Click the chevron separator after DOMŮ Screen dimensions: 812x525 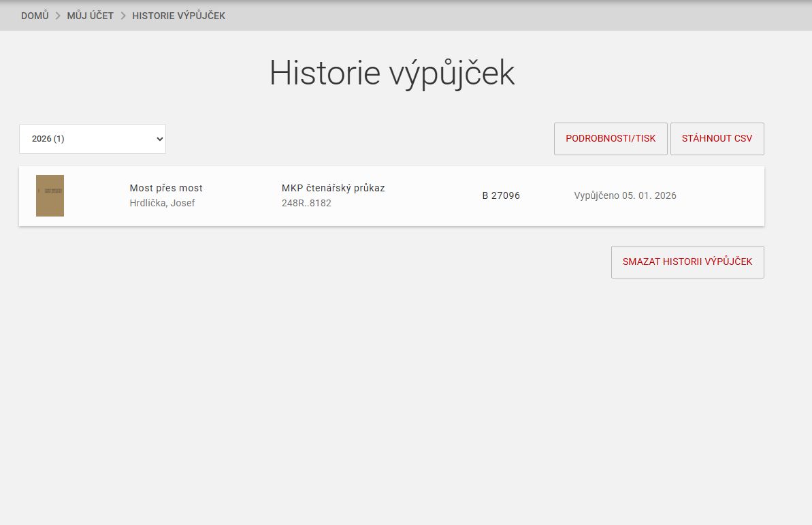pos(58,16)
